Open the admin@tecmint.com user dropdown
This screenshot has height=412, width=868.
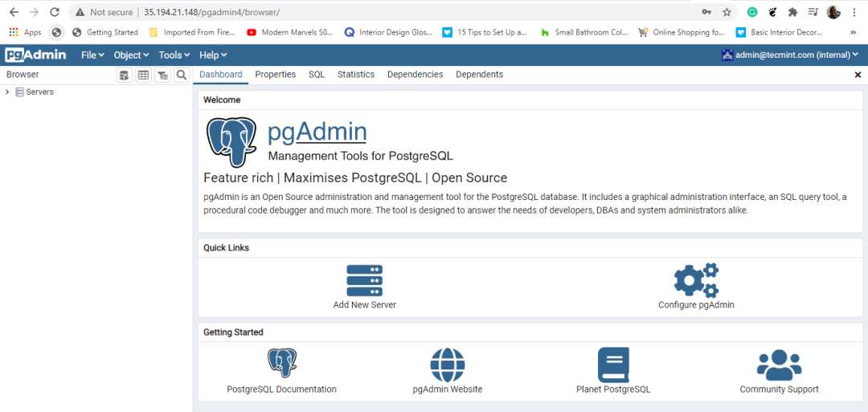790,55
